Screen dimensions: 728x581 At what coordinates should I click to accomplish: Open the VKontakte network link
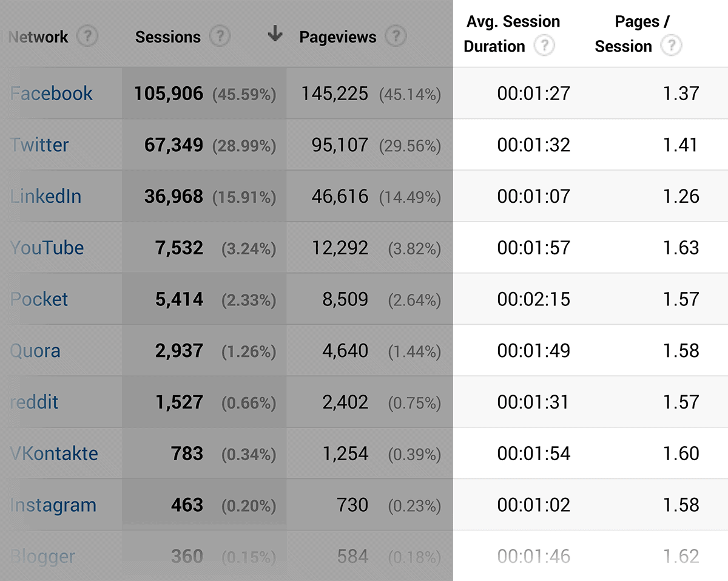pos(54,454)
